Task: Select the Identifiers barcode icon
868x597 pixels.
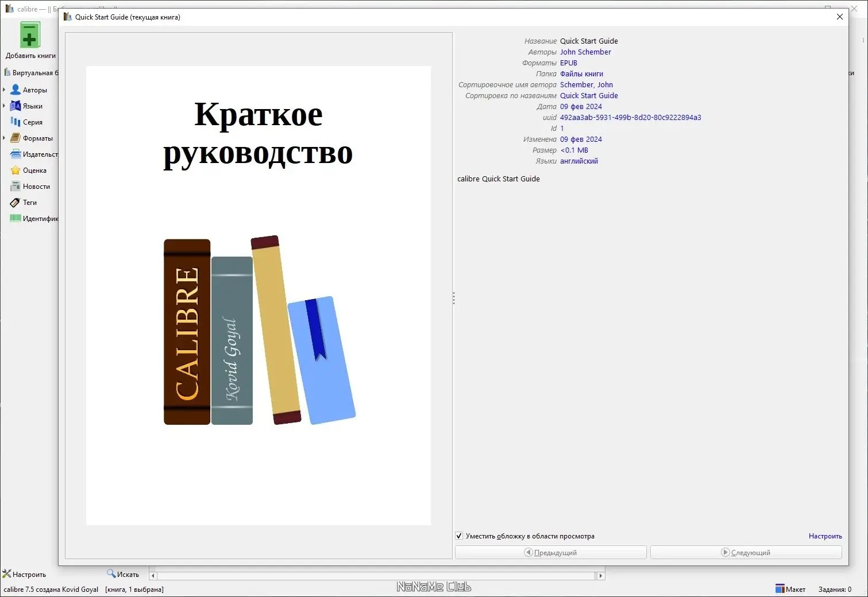Action: pyautogui.click(x=16, y=218)
